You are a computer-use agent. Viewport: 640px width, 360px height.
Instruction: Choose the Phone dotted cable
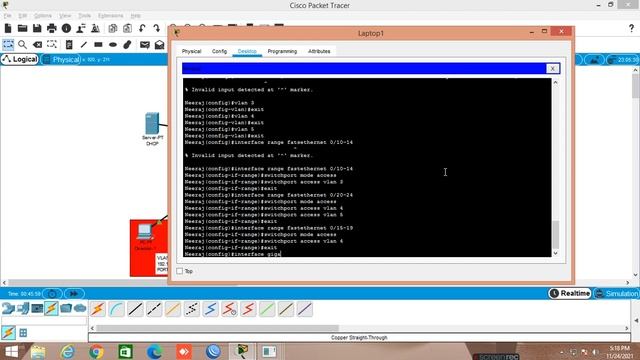pos(191,309)
